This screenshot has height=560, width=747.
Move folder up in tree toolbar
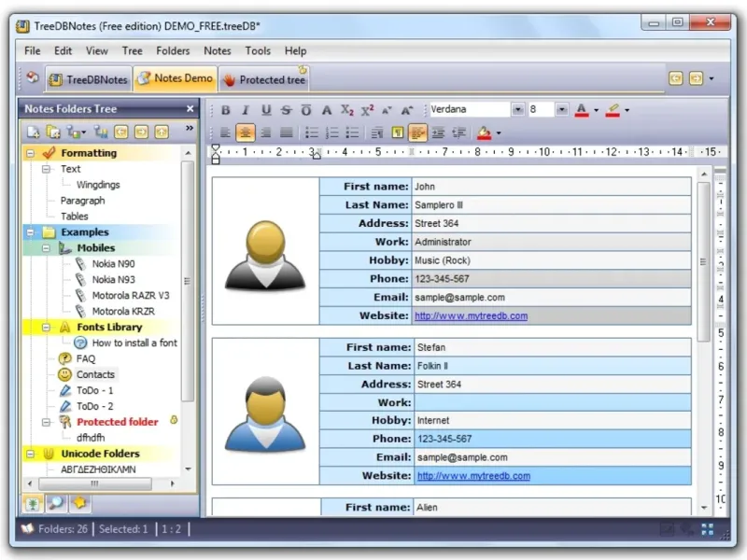[162, 132]
